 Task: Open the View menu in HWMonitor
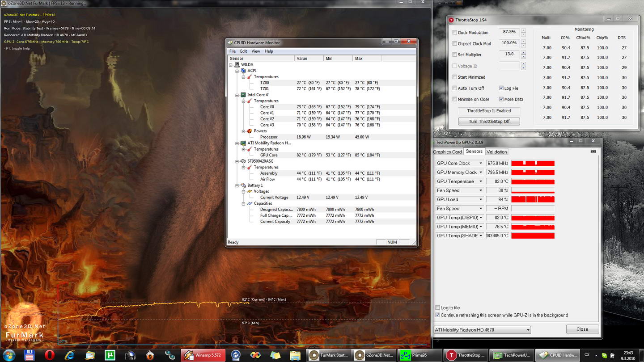(x=256, y=51)
